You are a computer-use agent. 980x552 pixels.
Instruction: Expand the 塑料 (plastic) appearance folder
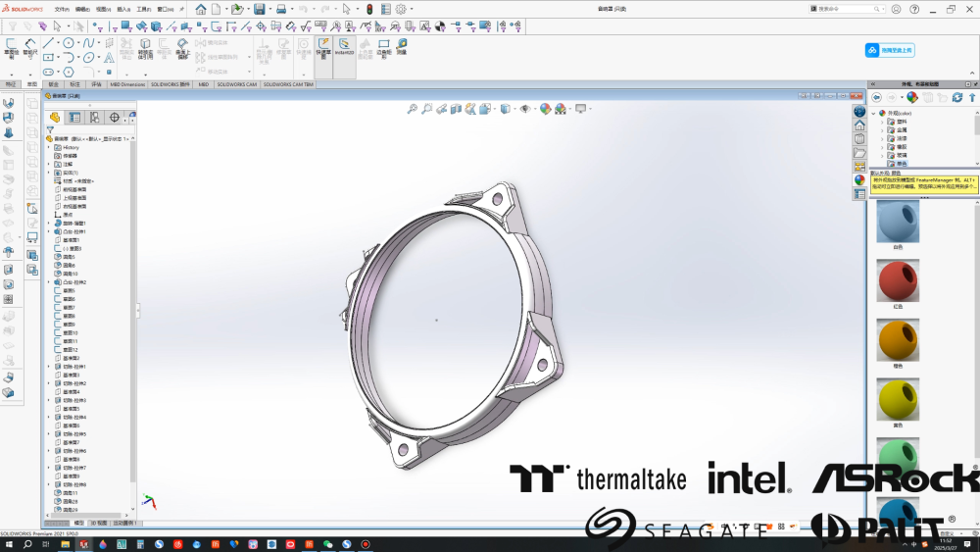tap(882, 122)
